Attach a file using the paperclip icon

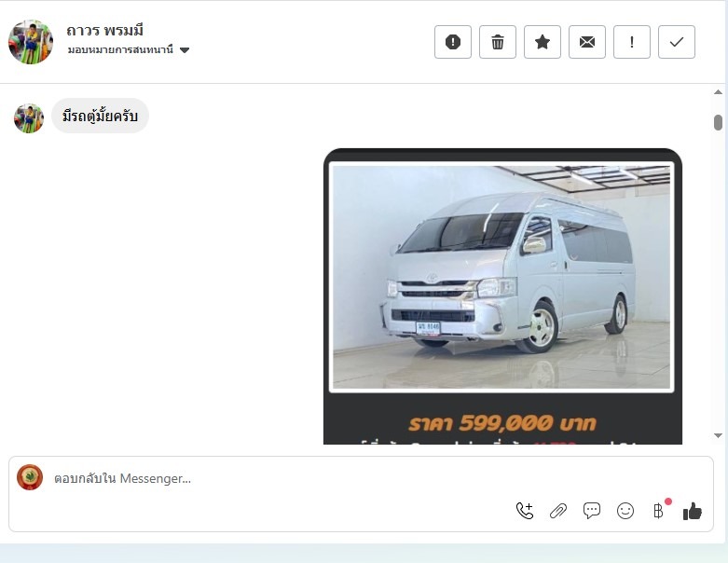(x=558, y=511)
